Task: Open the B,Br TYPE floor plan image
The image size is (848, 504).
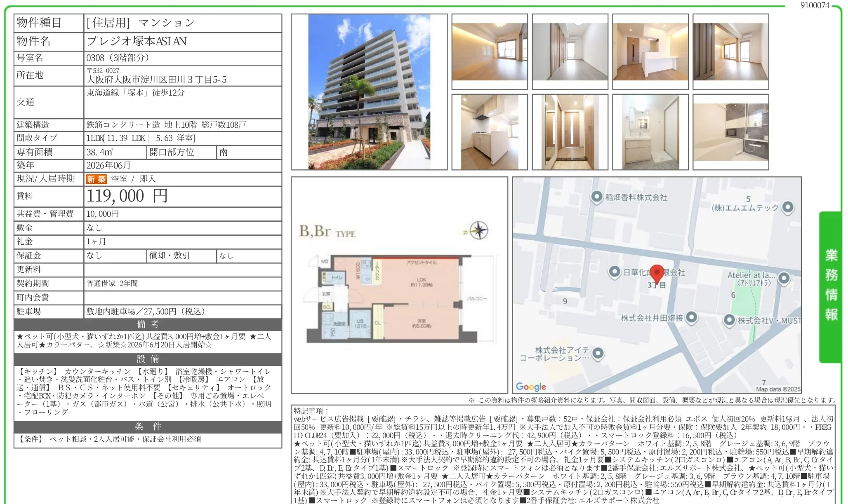Action: pyautogui.click(x=399, y=285)
